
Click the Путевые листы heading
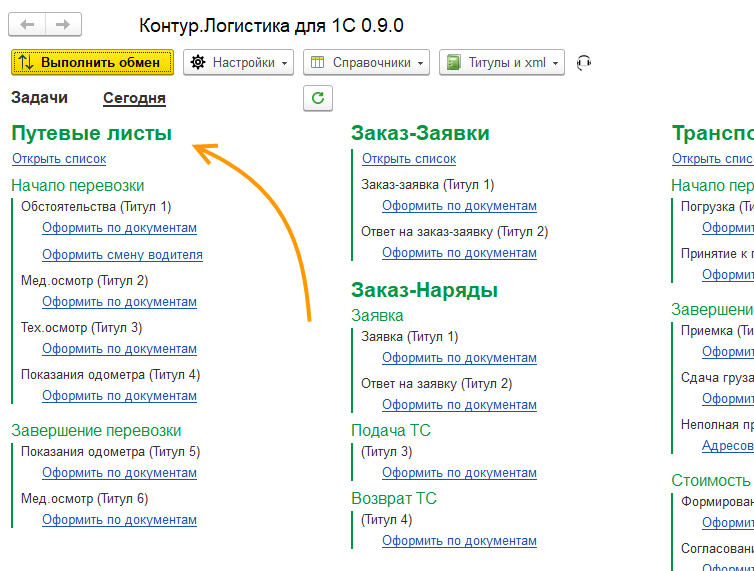[91, 133]
